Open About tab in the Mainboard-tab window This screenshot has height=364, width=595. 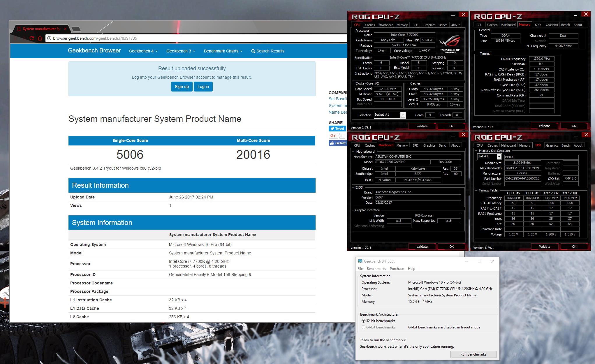point(455,145)
